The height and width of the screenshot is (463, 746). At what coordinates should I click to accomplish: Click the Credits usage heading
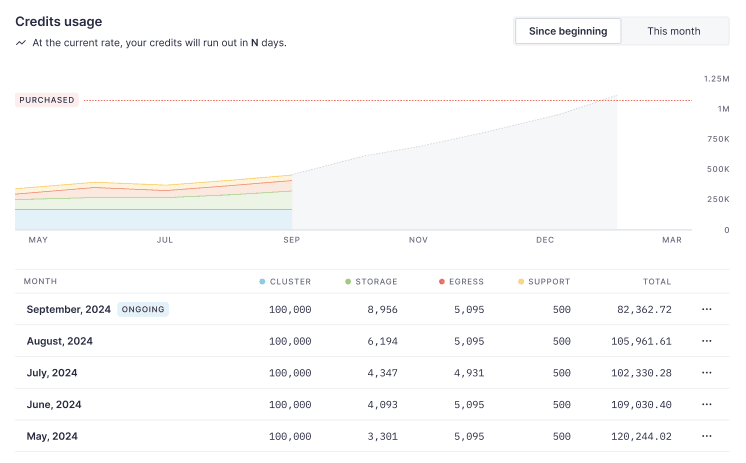(x=59, y=21)
